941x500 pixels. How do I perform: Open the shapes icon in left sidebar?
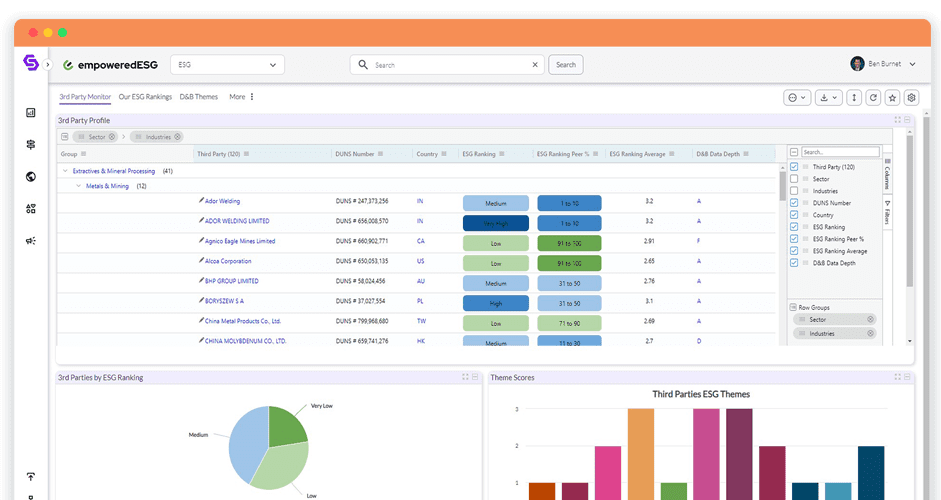click(x=31, y=209)
